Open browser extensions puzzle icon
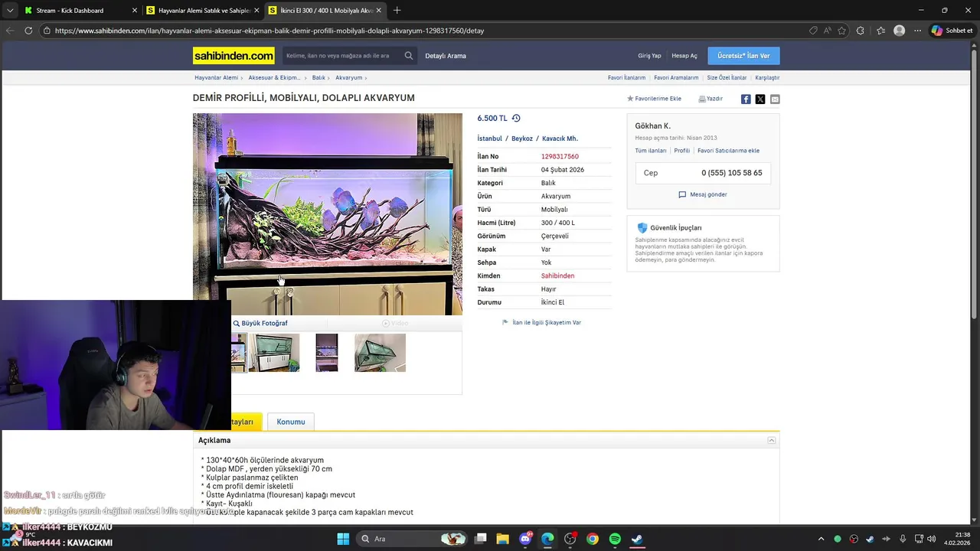The width and height of the screenshot is (980, 551). 861,31
